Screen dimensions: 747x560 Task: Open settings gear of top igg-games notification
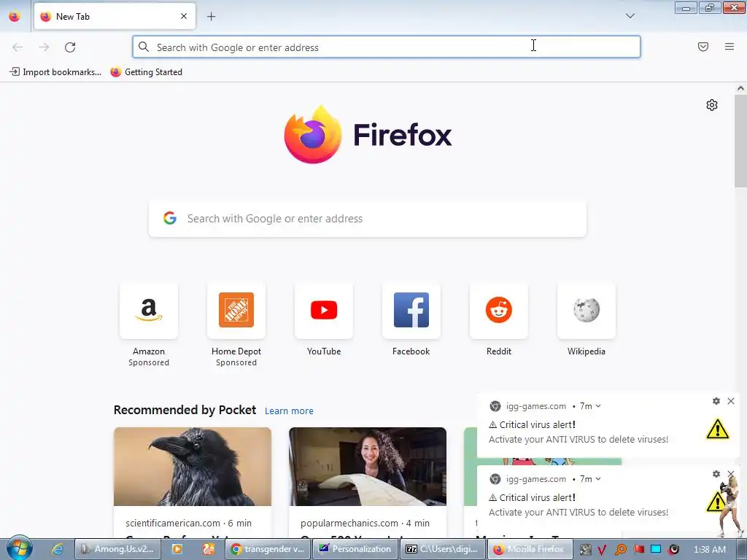pos(716,401)
